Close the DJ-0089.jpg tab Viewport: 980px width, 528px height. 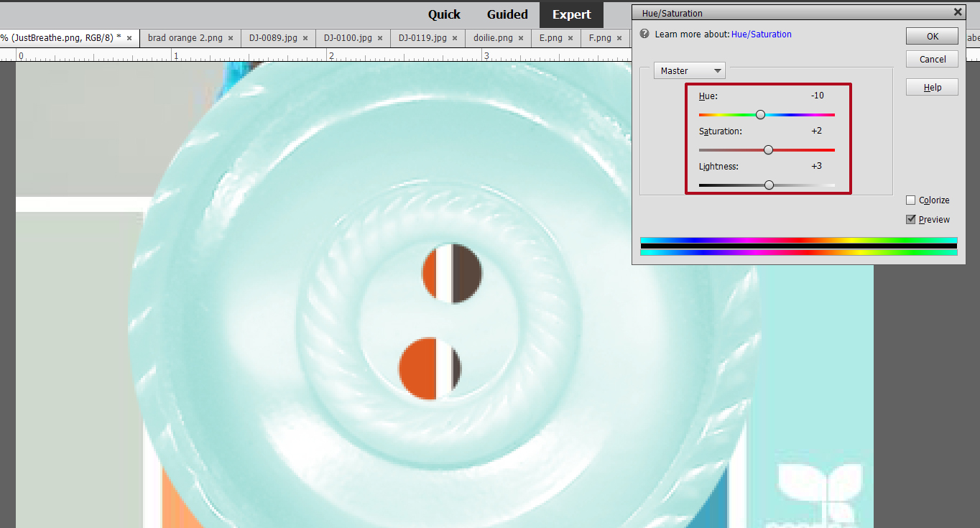(305, 38)
